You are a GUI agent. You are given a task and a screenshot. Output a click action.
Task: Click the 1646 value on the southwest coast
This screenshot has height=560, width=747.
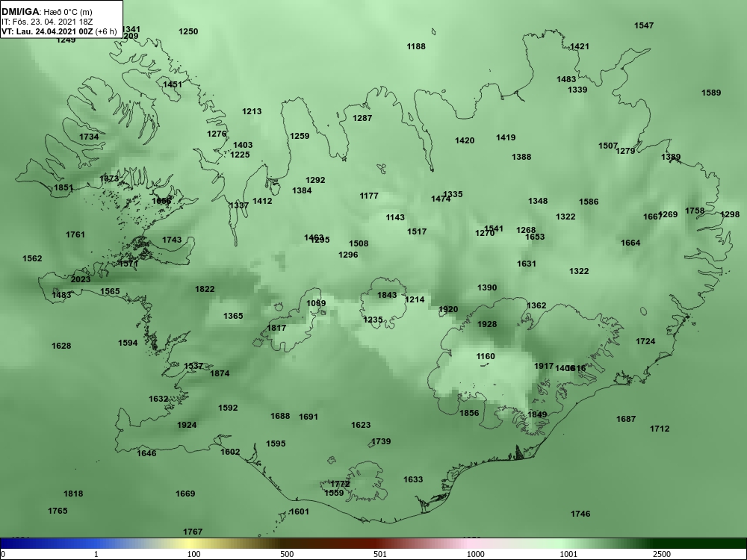pyautogui.click(x=146, y=453)
